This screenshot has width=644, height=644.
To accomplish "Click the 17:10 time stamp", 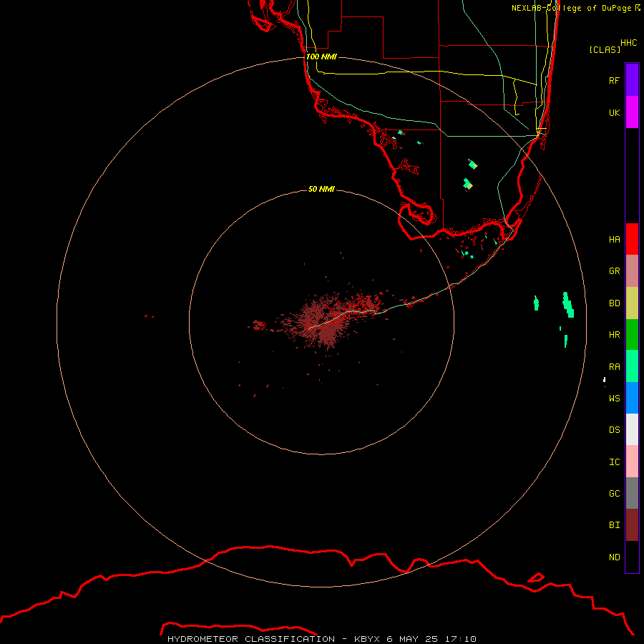I will pyautogui.click(x=460, y=639).
